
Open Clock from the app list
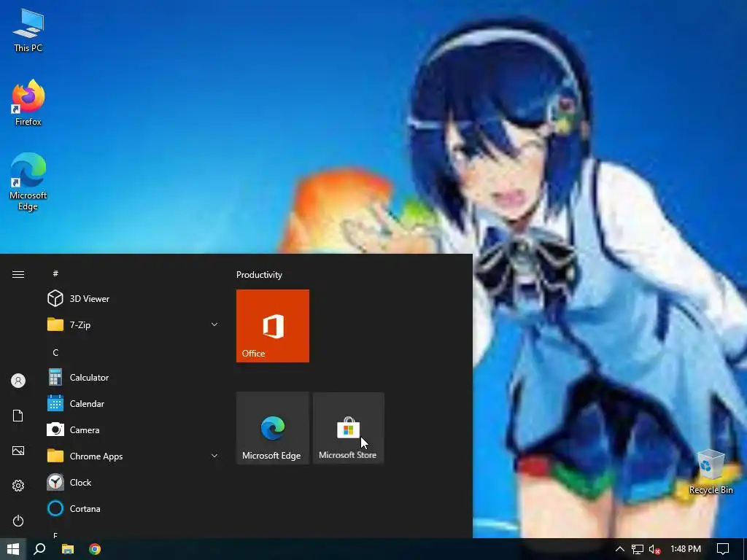pos(133,483)
